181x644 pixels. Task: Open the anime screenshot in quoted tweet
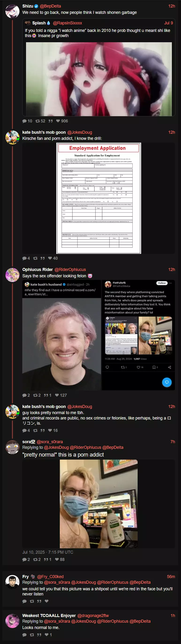(99, 79)
